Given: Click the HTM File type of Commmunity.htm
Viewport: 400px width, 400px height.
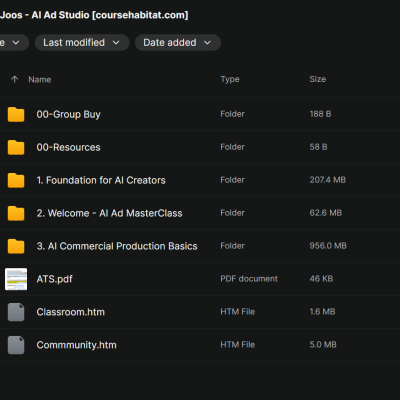Looking at the screenshot, I should pyautogui.click(x=238, y=345).
